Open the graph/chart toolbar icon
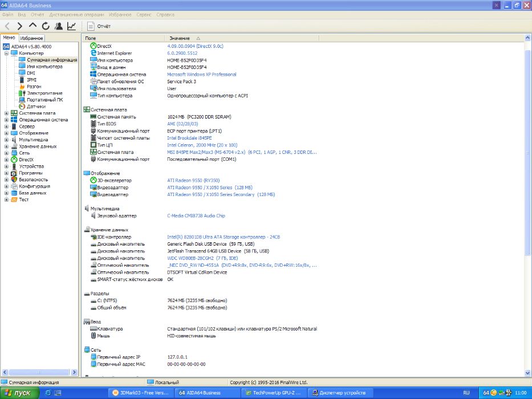 (72, 26)
